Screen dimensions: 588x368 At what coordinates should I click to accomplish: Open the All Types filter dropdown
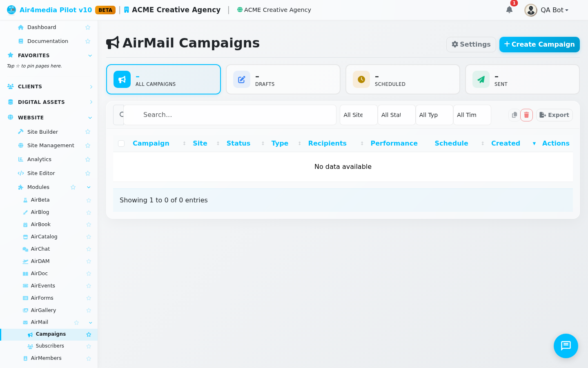pyautogui.click(x=434, y=115)
